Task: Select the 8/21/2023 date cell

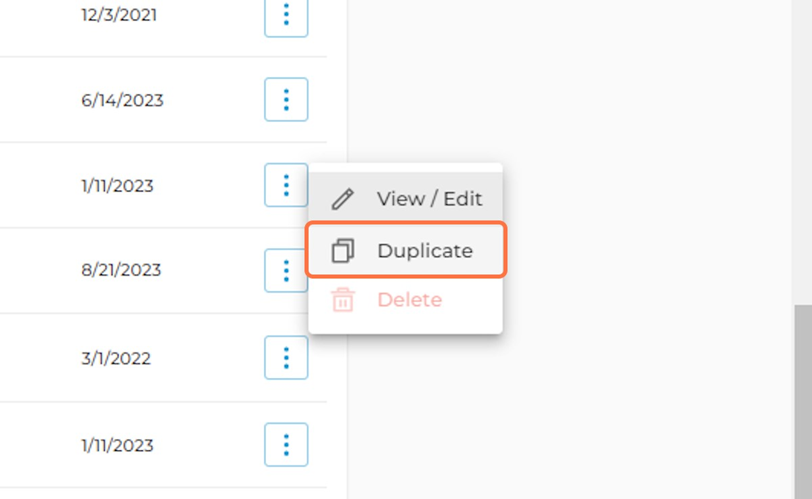Action: click(x=121, y=270)
